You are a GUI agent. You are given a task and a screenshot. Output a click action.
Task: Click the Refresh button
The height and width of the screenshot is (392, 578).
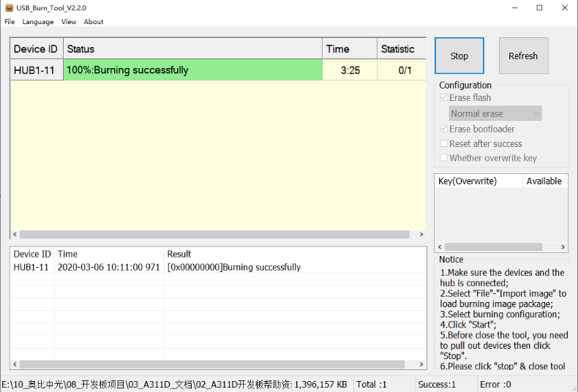point(523,56)
